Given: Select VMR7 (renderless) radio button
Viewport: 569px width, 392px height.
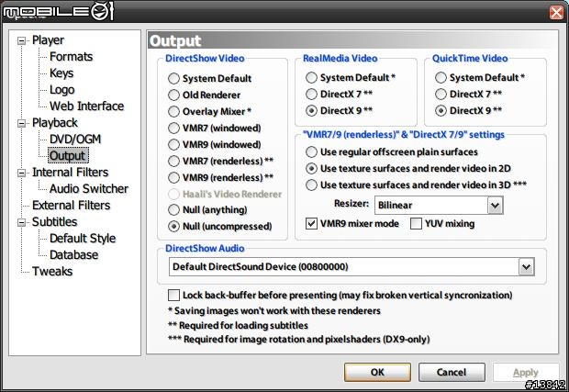Looking at the screenshot, I should [173, 161].
